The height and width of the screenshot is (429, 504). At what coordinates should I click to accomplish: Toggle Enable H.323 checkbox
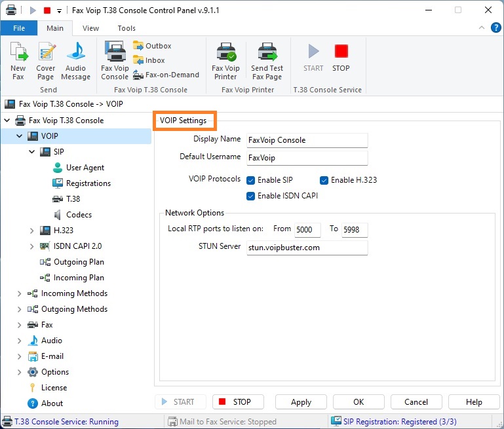(x=324, y=180)
